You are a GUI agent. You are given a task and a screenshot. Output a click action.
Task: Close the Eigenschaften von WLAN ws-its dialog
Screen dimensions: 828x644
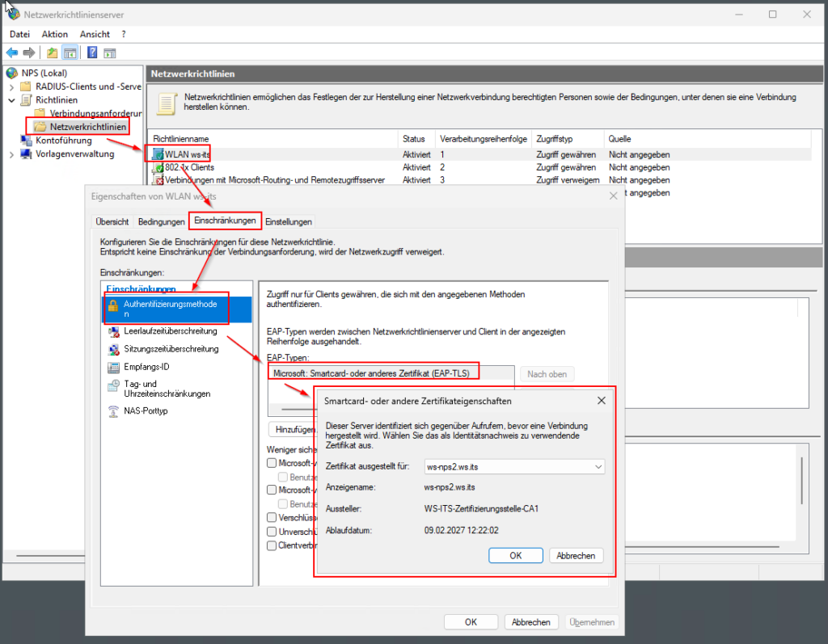click(x=613, y=196)
